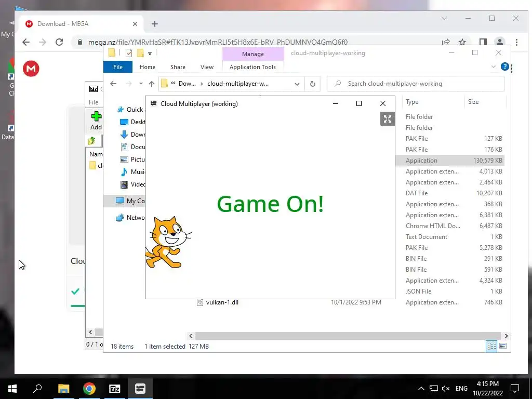The image size is (532, 399).
Task: Open the Share ribbon tab
Action: click(x=178, y=67)
